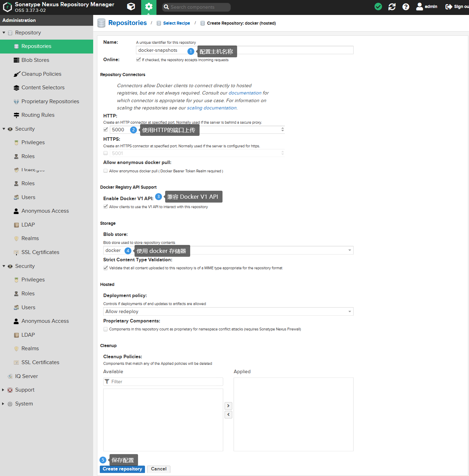
Task: Click the cleanup policies Filter field
Action: click(x=163, y=381)
